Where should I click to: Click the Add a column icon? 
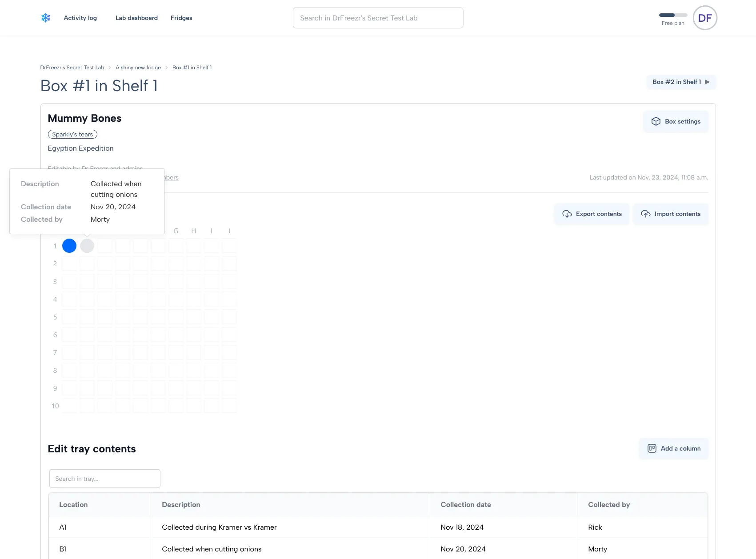point(652,448)
